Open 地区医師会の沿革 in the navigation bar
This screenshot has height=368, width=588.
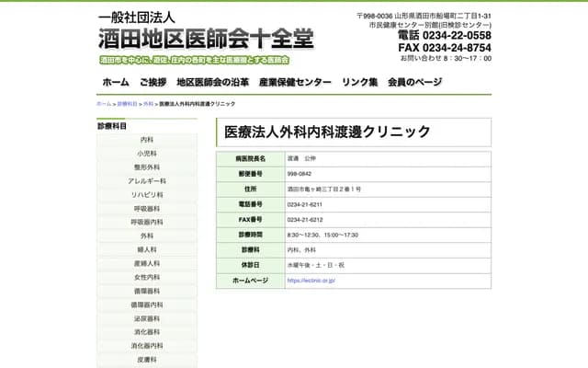(x=212, y=82)
